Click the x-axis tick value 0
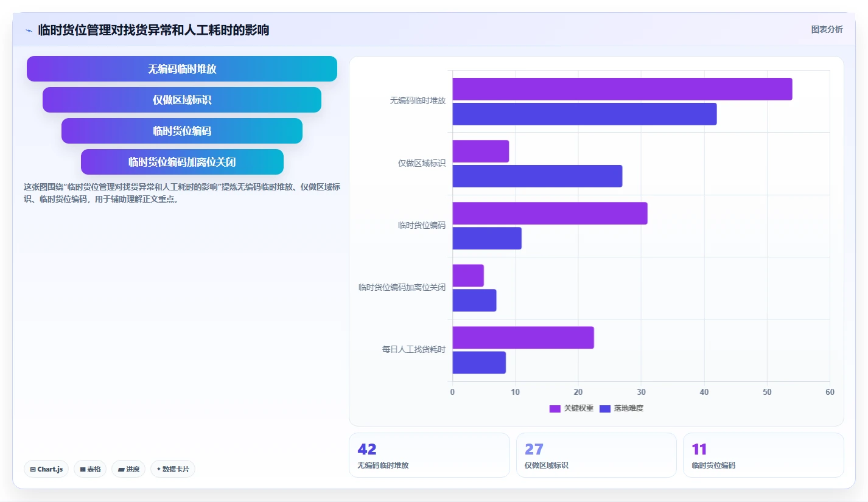868x502 pixels. coord(452,392)
